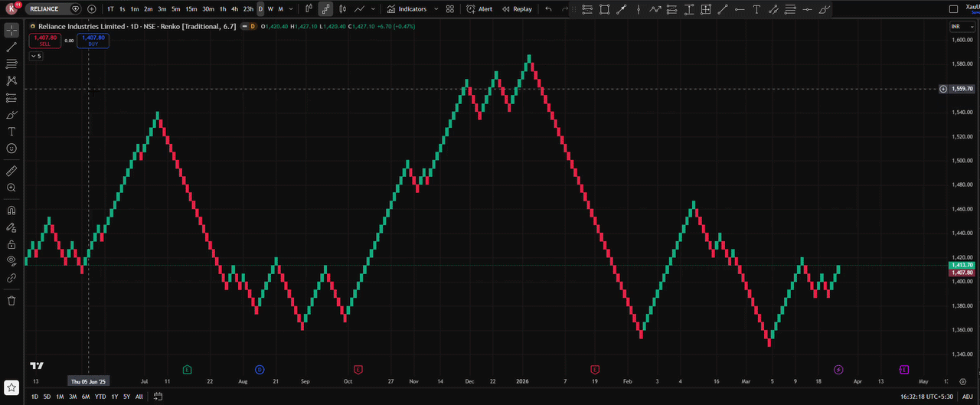The width and height of the screenshot is (980, 405).
Task: Switch to 1h interval
Action: pyautogui.click(x=223, y=9)
